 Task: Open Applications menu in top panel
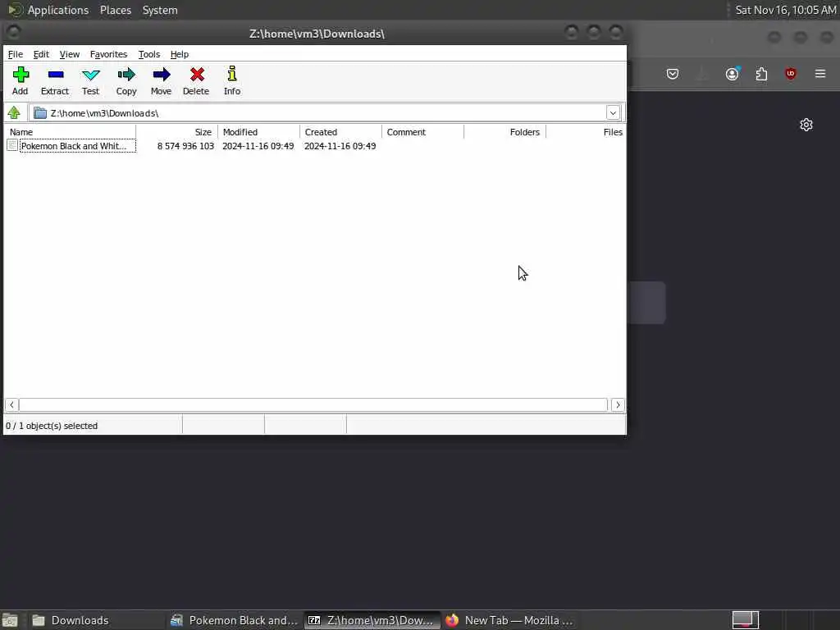tap(58, 10)
